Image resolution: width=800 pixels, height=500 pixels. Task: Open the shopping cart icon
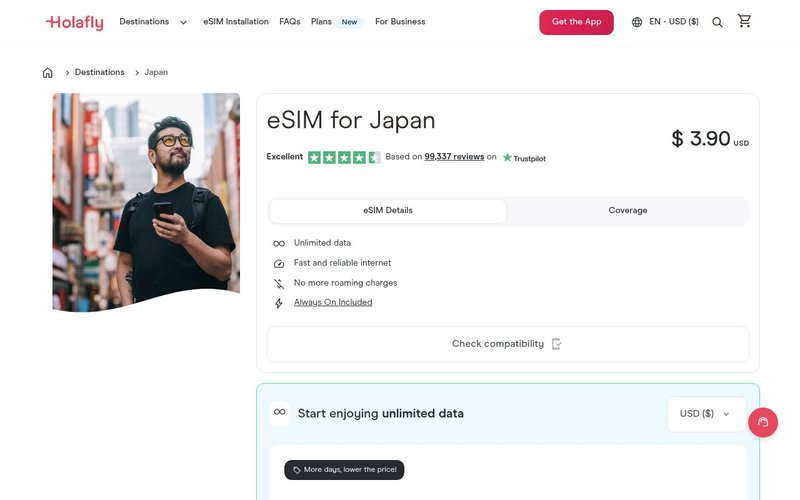[744, 21]
